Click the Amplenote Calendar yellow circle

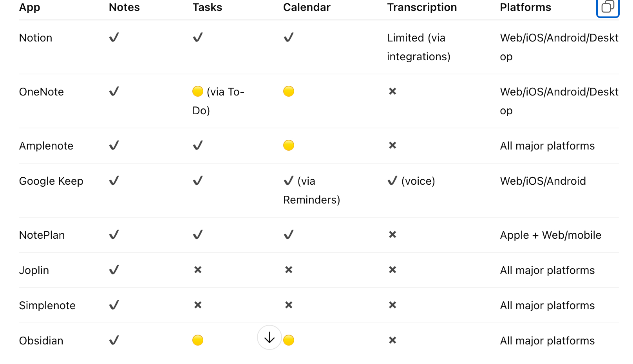(x=289, y=146)
